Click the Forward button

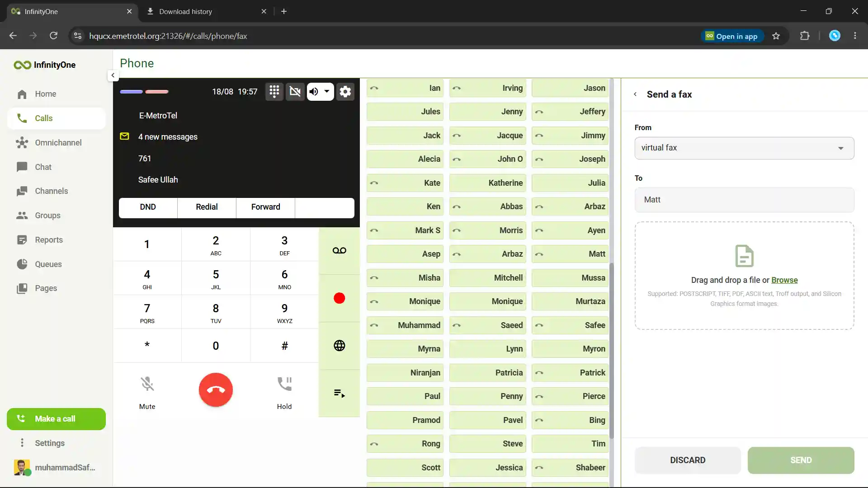tap(266, 207)
